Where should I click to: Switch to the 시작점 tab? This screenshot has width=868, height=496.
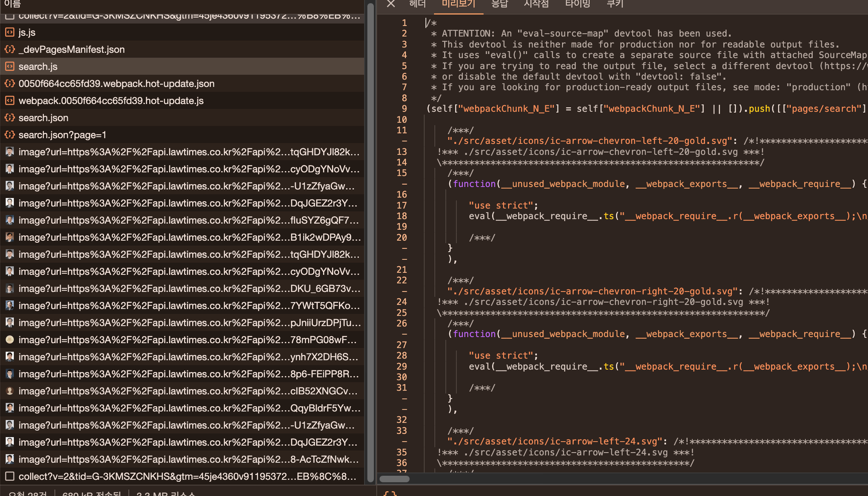pyautogui.click(x=536, y=4)
